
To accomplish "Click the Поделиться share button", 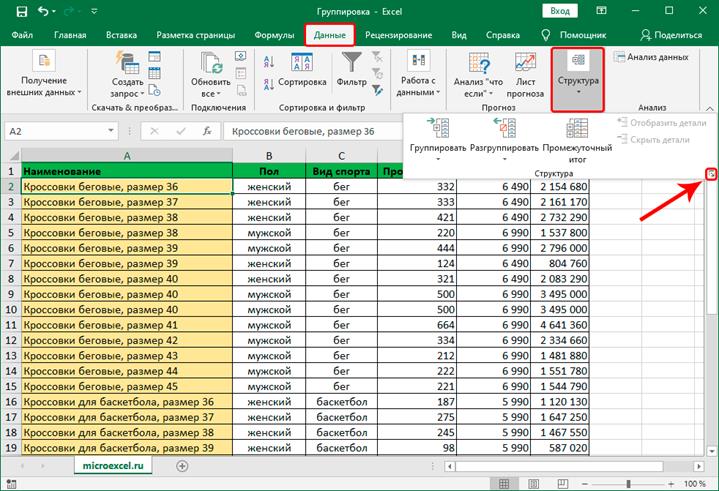I will 671,35.
